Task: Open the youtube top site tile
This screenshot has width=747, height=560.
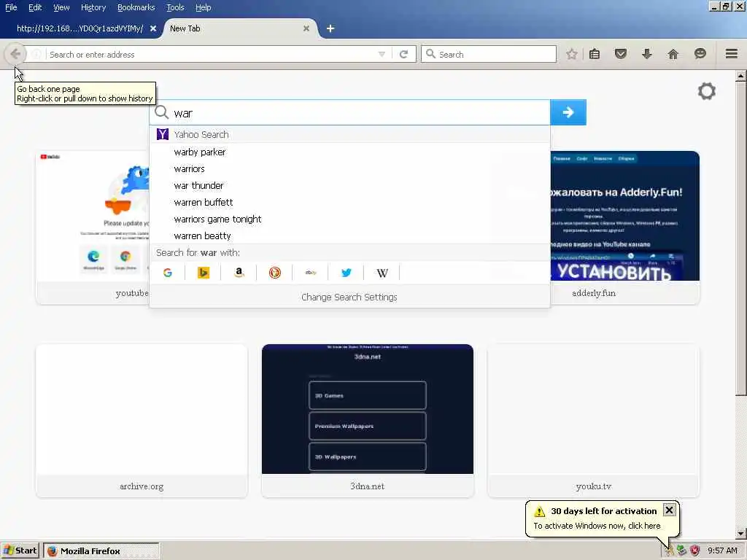Action: tap(93, 227)
